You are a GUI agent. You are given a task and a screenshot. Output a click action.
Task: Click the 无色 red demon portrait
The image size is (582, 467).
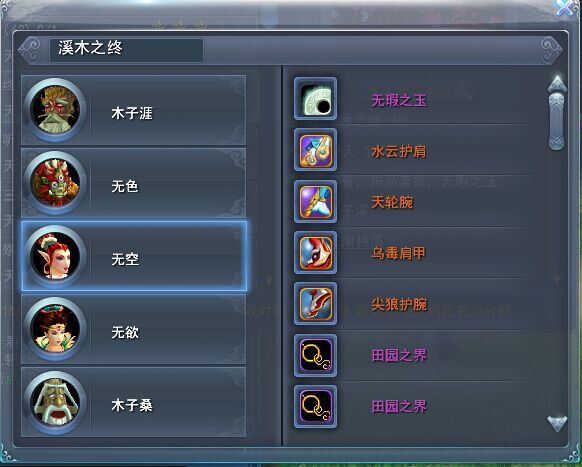coord(55,183)
